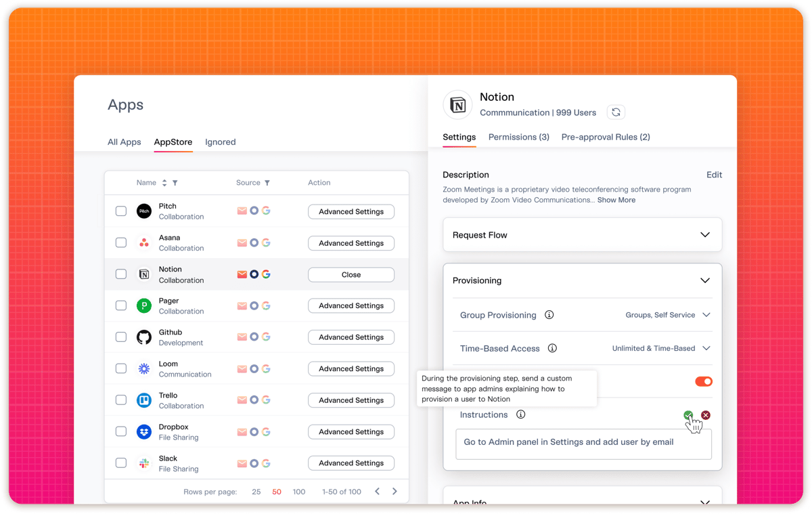This screenshot has width=812, height=514.
Task: Save instructions with the green checkmark icon
Action: [x=688, y=414]
